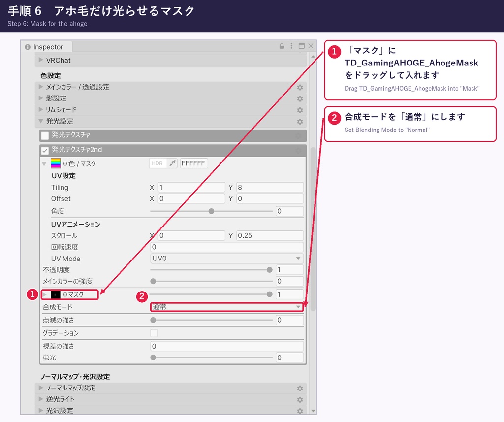
Task: Click the 不透明度 slider handle
Action: [269, 270]
